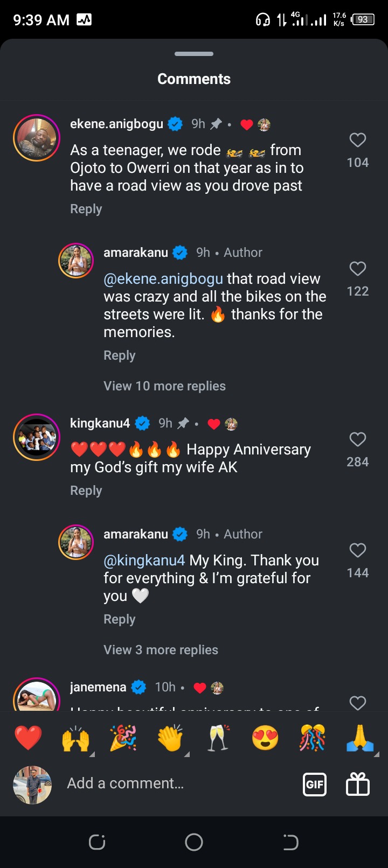Insert the champagne glasses emoji

pos(218,738)
